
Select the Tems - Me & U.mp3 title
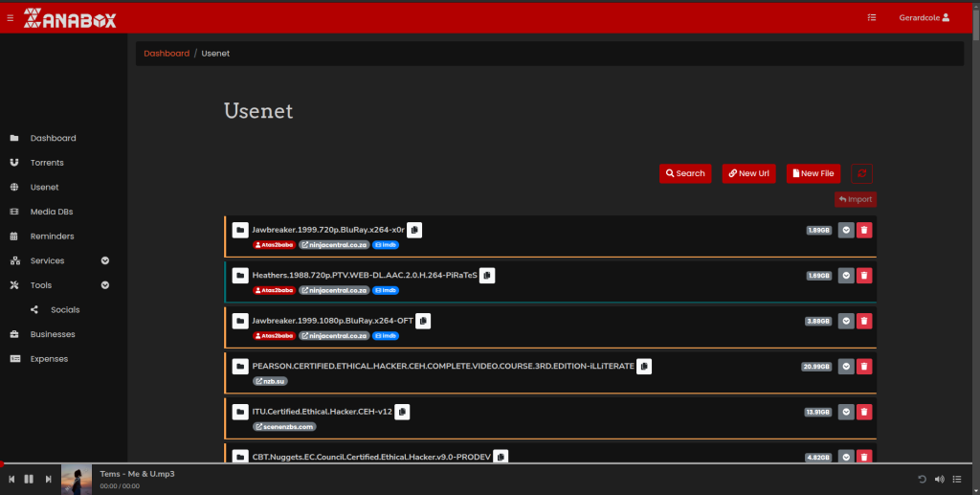(x=138, y=474)
